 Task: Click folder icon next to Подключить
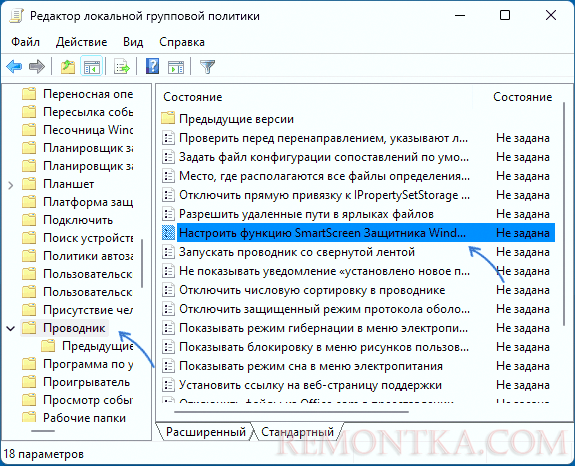click(x=29, y=220)
